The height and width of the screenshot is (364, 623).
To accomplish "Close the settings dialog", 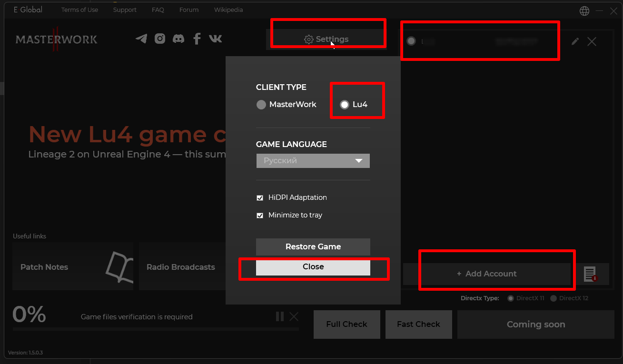I will point(313,267).
